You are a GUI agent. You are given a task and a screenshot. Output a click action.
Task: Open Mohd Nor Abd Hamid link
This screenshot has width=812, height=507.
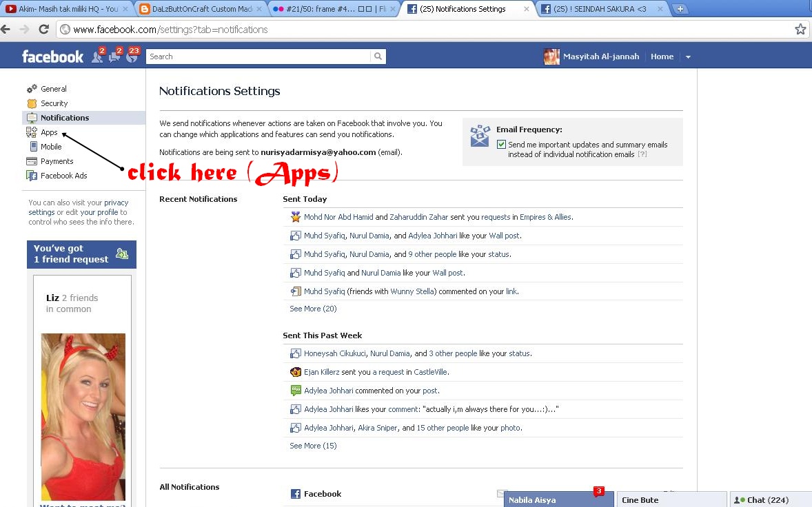coord(338,217)
